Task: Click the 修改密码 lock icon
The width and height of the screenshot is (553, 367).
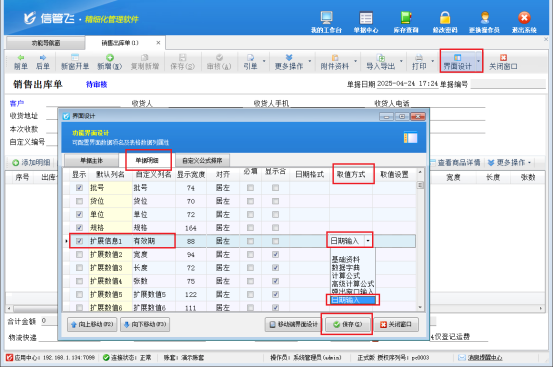Action: click(445, 18)
